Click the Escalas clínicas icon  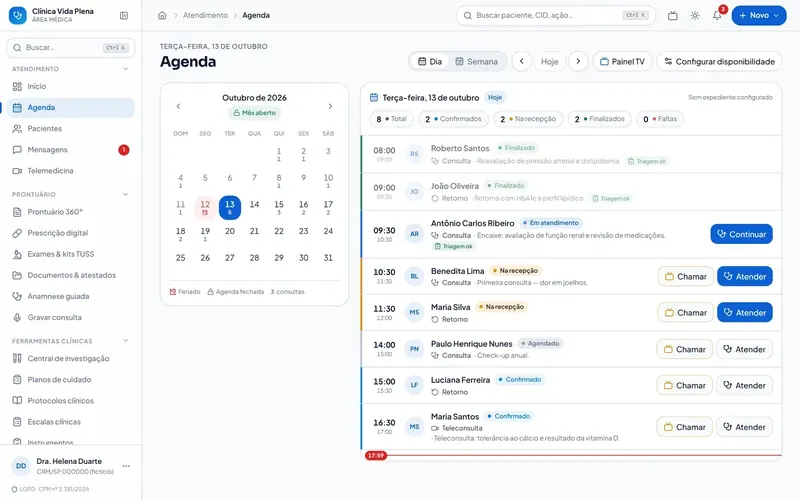(x=17, y=421)
